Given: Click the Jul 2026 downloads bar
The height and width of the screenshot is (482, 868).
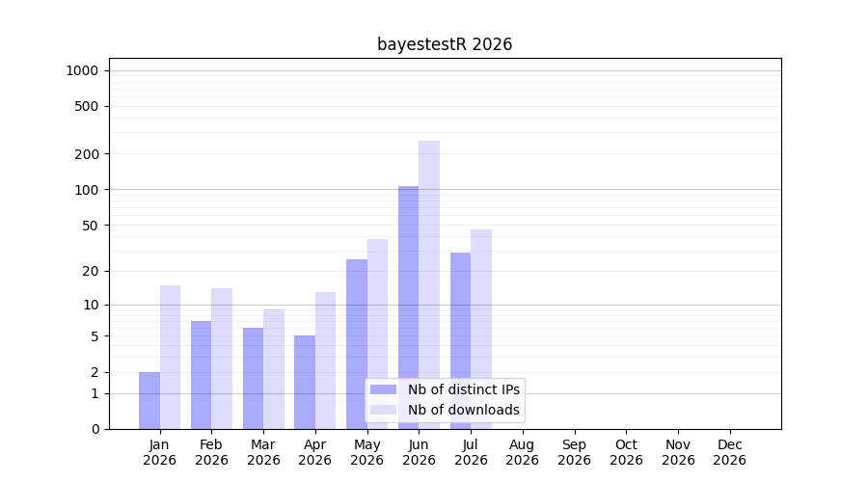Looking at the screenshot, I should pos(481,330).
